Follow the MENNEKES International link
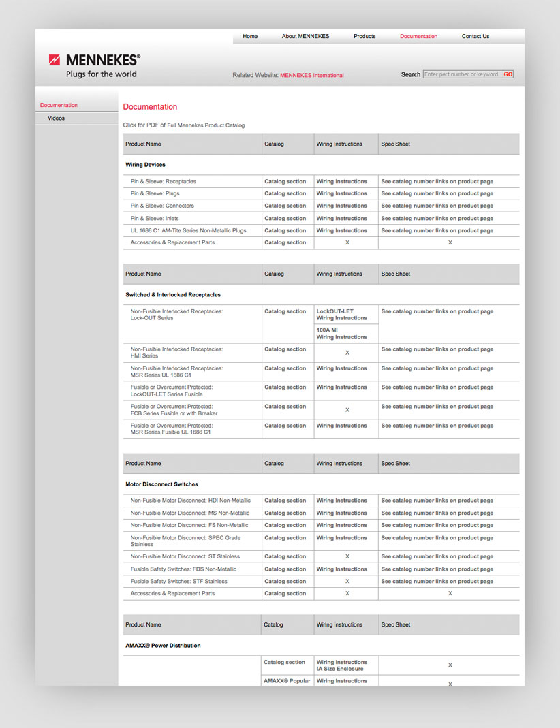560x728 pixels. (311, 76)
